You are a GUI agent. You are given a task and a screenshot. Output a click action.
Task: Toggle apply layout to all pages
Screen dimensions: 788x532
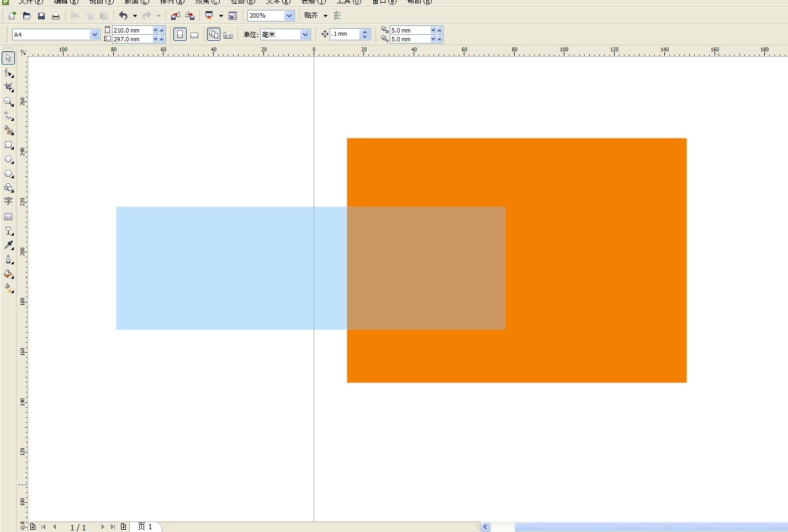[x=214, y=35]
